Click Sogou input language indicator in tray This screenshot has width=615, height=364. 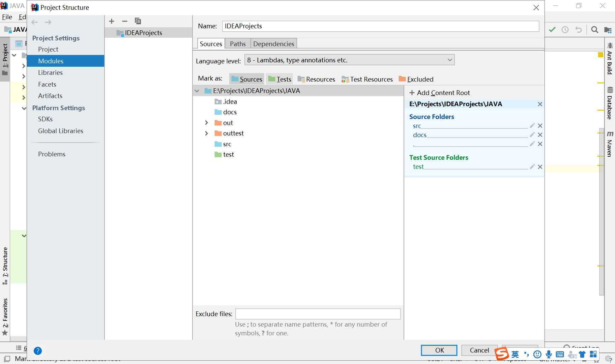(515, 354)
